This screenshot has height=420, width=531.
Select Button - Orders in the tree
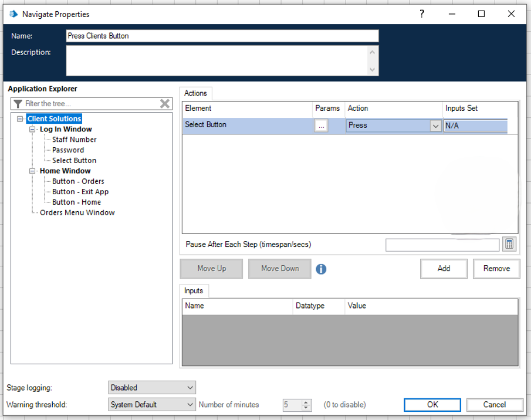[x=78, y=181]
